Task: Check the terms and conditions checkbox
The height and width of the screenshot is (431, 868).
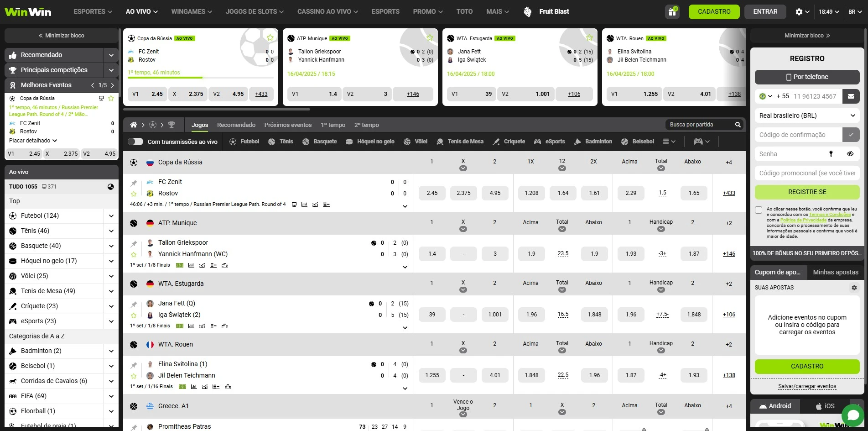Action: click(x=759, y=210)
